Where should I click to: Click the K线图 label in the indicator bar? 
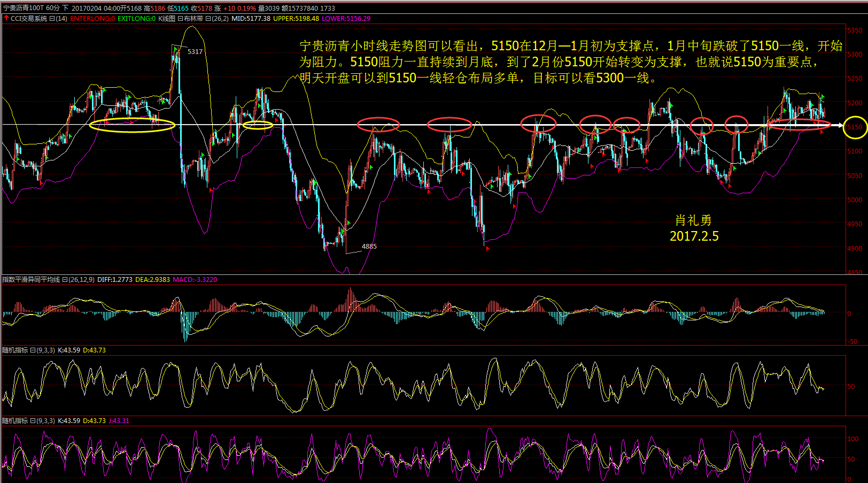point(167,19)
